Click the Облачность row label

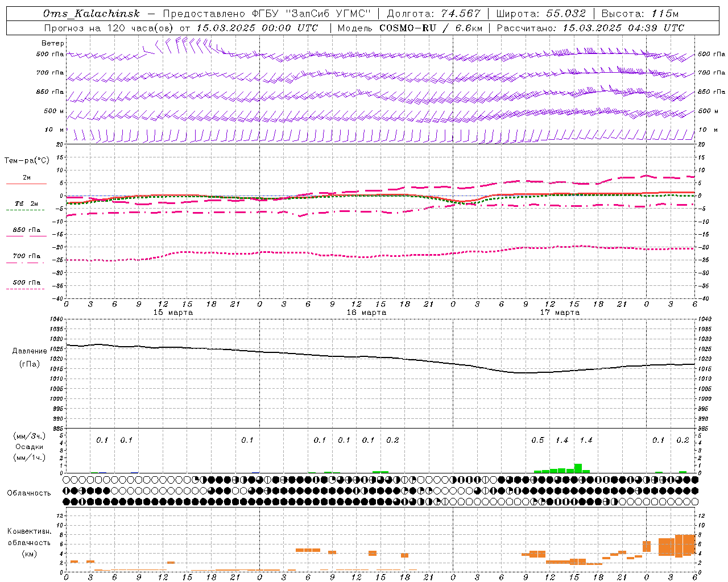[29, 493]
